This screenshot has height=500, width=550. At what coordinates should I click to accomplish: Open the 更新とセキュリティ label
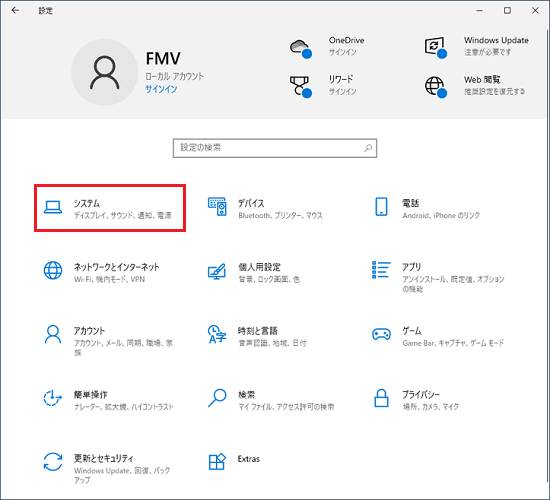point(103,458)
